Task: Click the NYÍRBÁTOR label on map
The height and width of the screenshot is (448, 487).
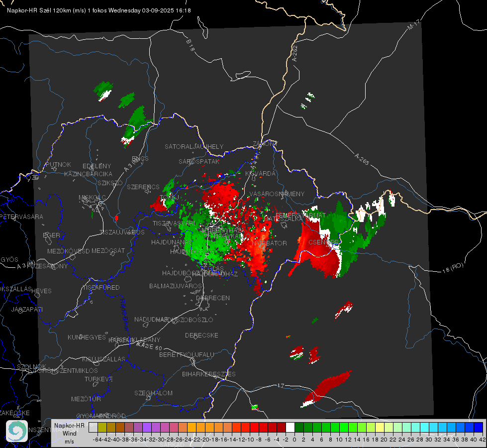Action: click(x=269, y=243)
